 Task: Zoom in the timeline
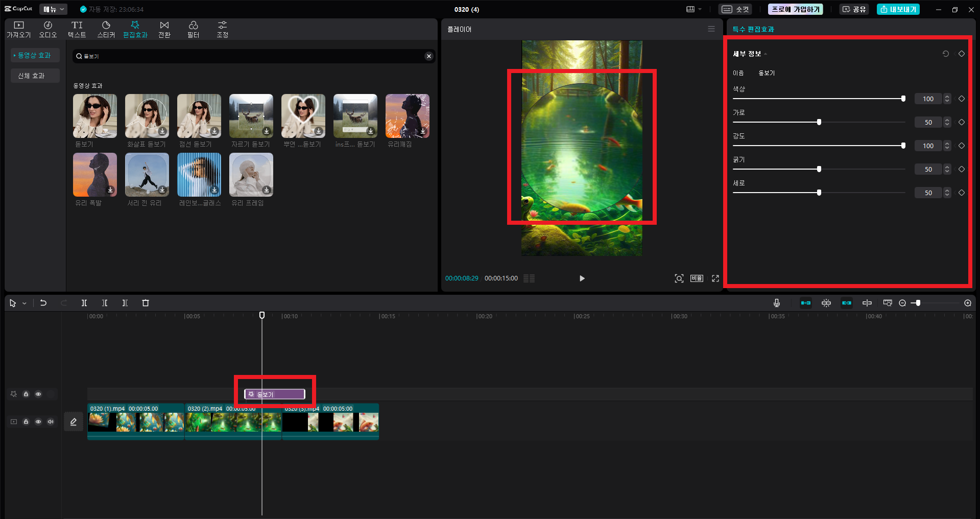pos(968,303)
